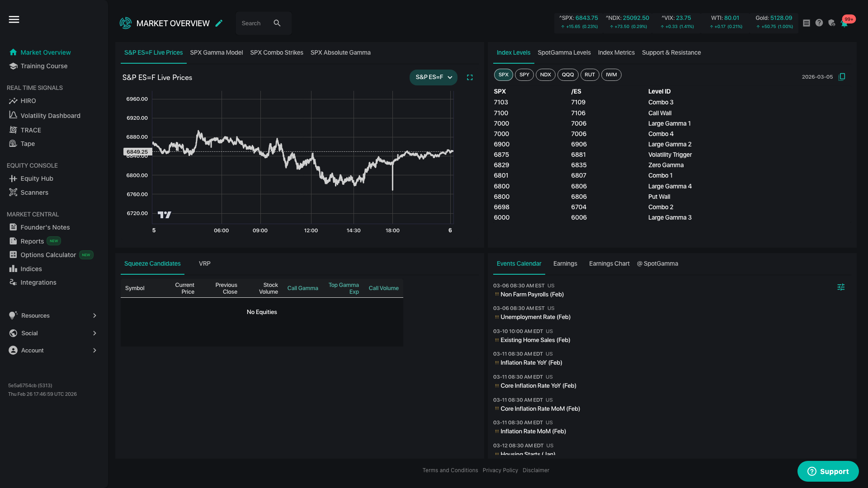
Task: Select the NDX index chip
Action: (x=546, y=75)
